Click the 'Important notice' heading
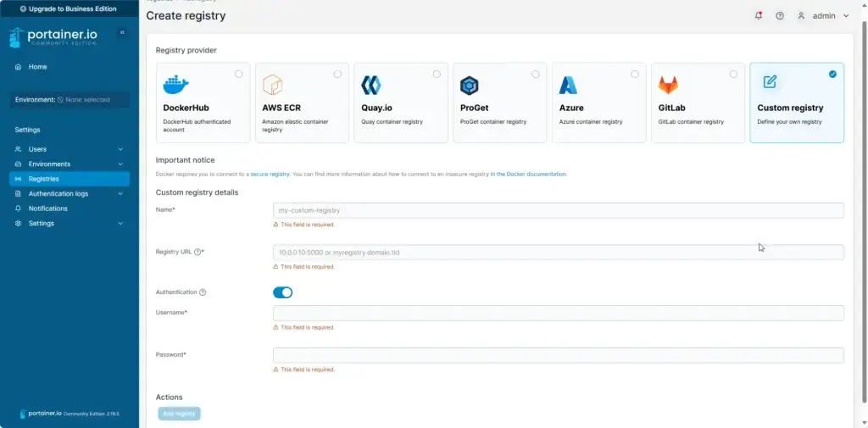The image size is (868, 428). pos(185,160)
